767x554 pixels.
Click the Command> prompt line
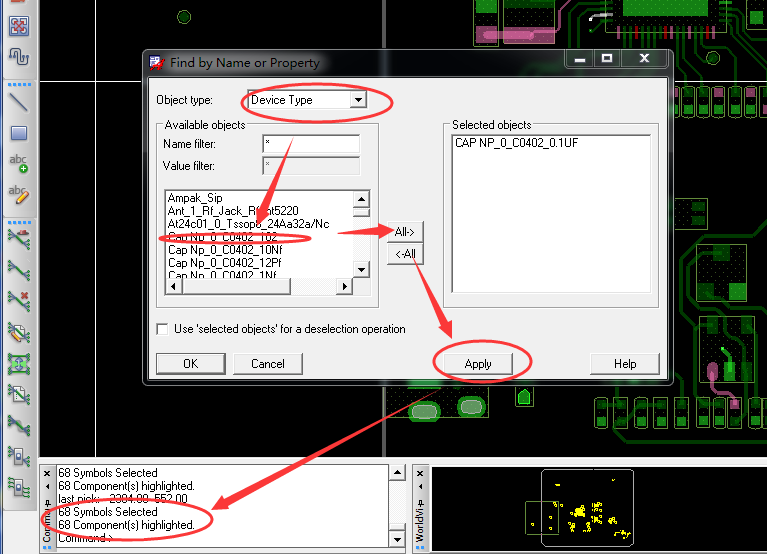coord(85,538)
